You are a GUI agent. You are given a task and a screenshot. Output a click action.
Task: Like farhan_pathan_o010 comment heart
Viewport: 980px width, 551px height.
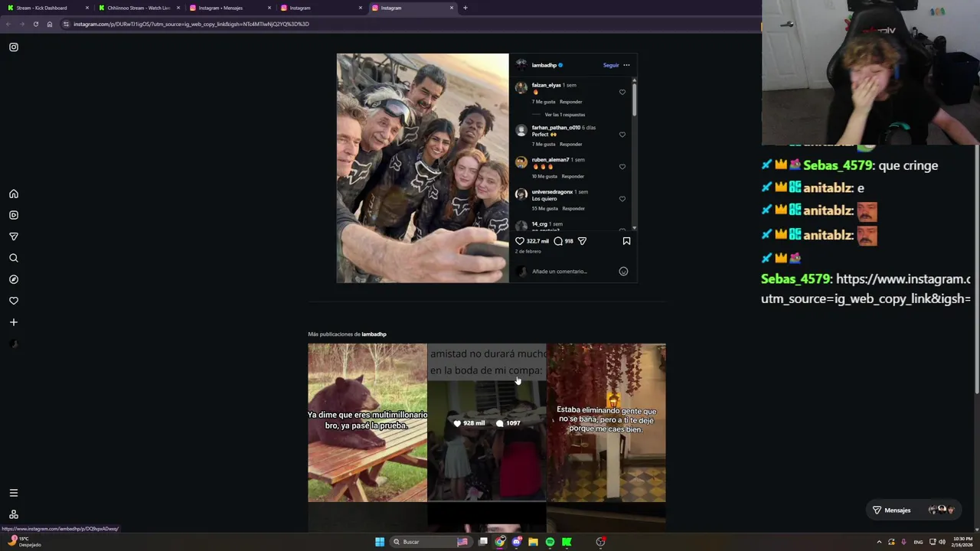point(622,135)
